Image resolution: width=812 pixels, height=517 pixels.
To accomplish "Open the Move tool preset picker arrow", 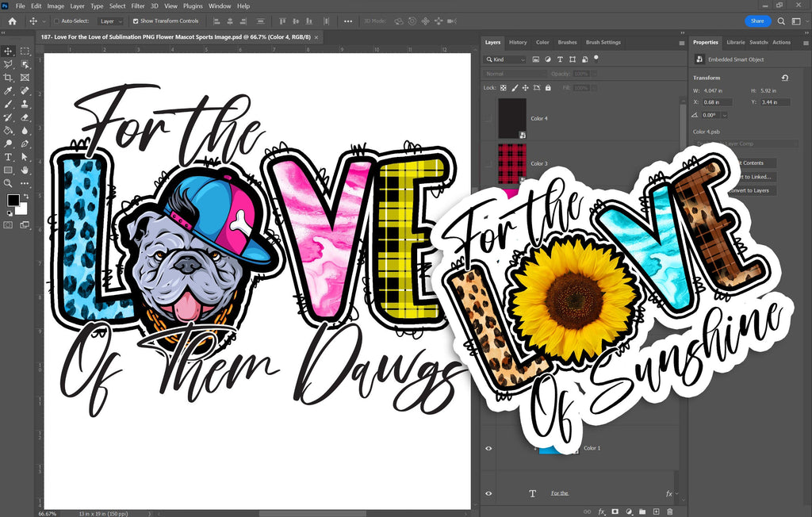I will pyautogui.click(x=44, y=21).
